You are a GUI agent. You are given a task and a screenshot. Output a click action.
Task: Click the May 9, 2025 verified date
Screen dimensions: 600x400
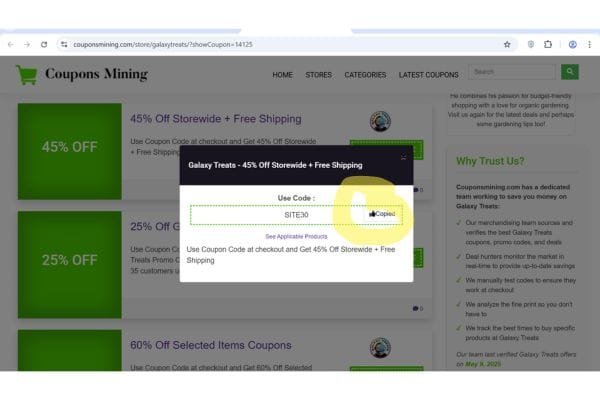click(x=483, y=364)
